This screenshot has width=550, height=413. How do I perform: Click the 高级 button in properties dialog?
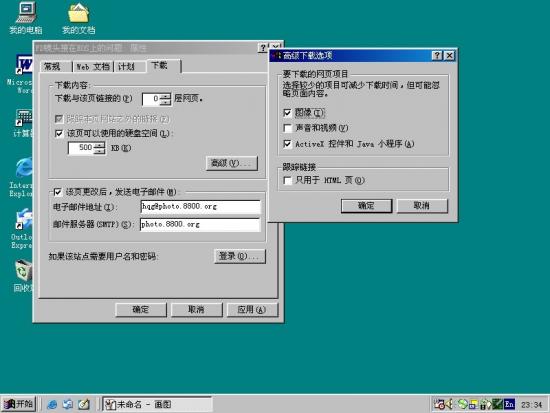click(232, 163)
